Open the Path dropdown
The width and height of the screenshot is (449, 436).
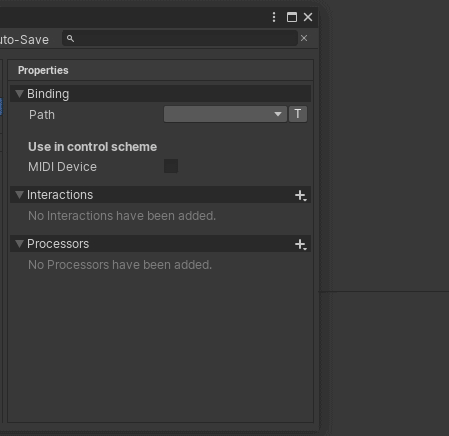click(x=225, y=114)
